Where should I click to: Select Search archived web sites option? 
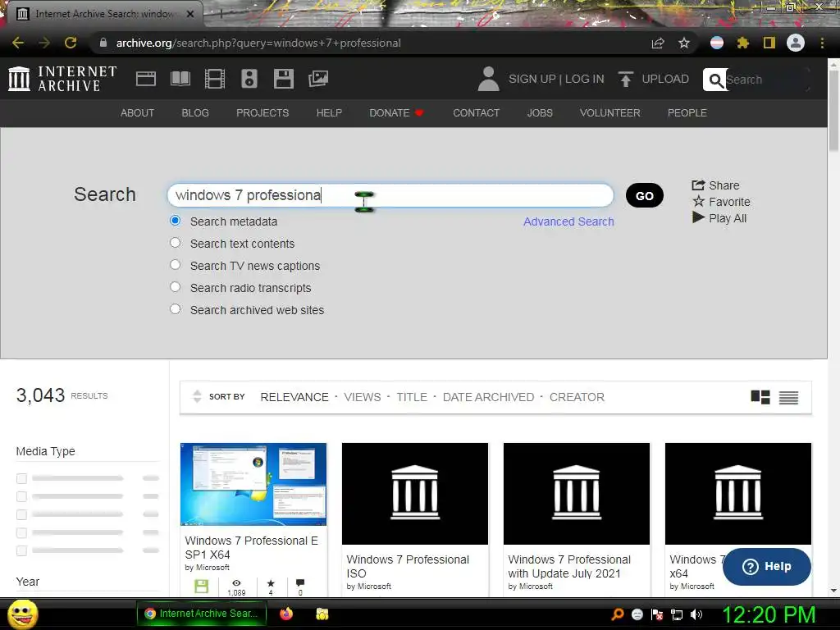[176, 309]
